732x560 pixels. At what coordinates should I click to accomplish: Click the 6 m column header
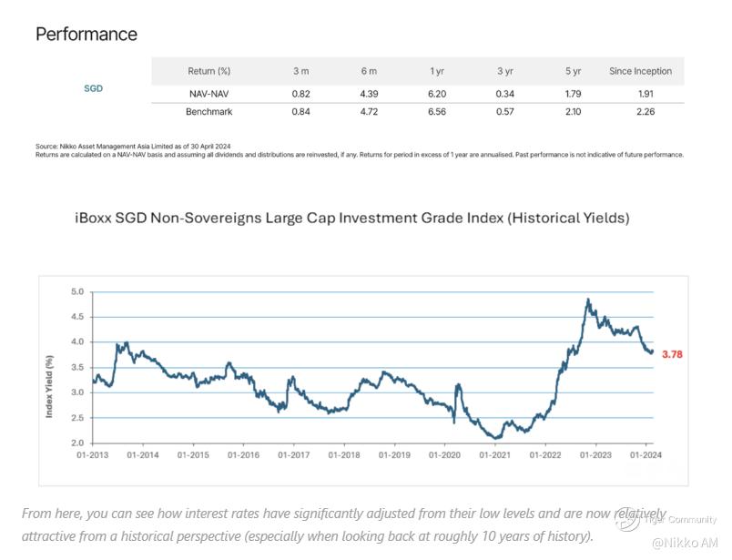[369, 71]
